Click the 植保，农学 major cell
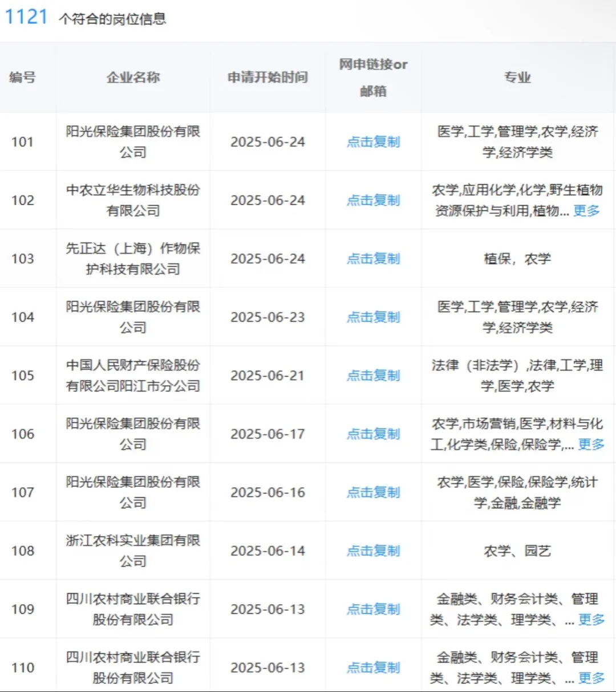Image resolution: width=616 pixels, height=692 pixels. tap(518, 259)
